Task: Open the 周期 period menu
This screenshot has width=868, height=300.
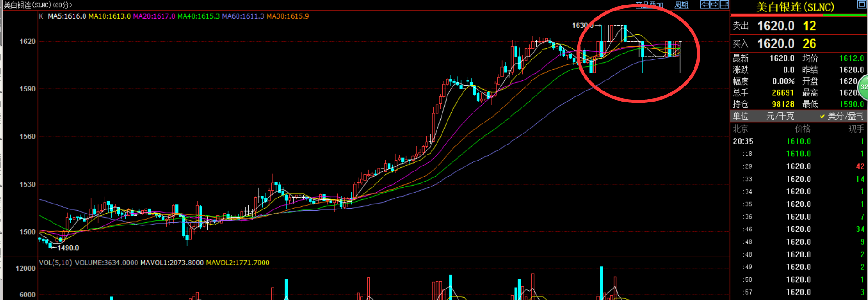Action: tap(681, 5)
